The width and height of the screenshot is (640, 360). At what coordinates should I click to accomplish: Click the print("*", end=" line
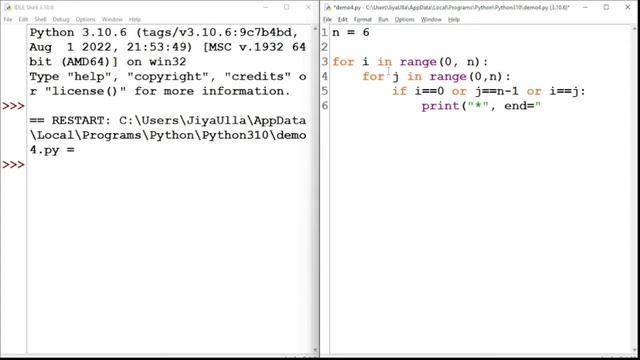point(481,106)
